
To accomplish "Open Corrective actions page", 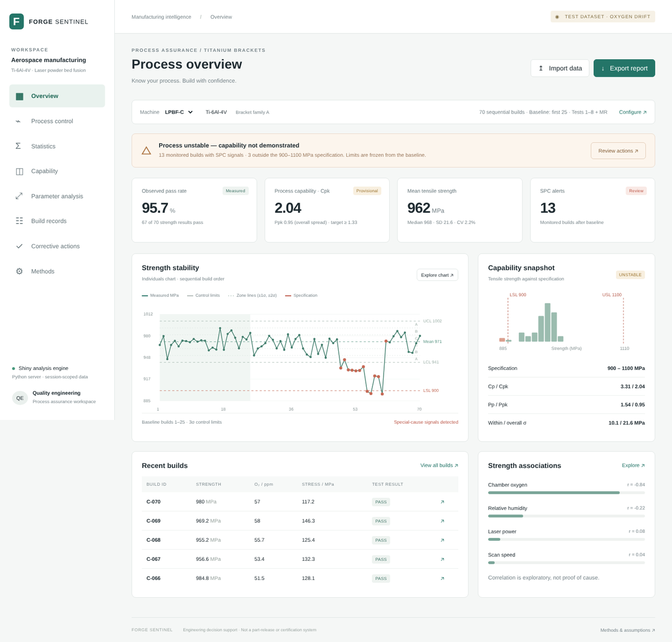I will pos(57,246).
